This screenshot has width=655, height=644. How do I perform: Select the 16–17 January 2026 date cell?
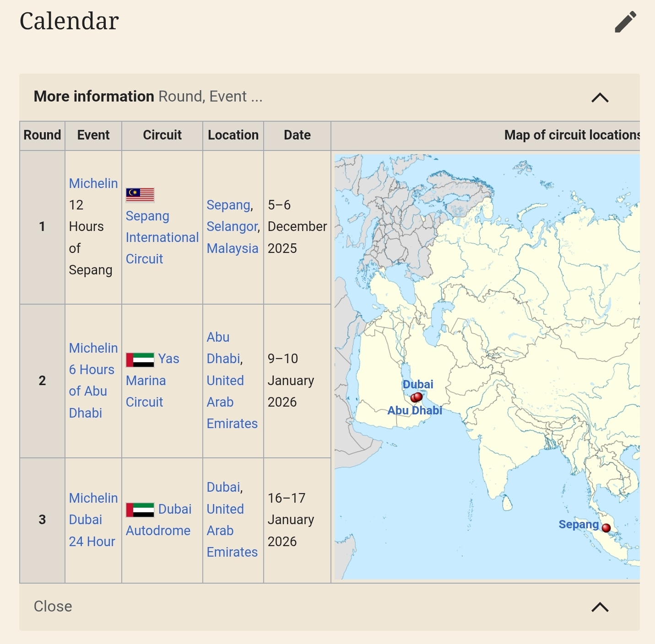click(x=297, y=520)
